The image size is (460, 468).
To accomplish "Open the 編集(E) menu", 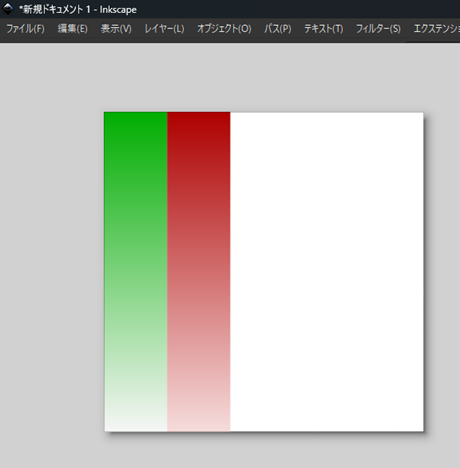I will 73,29.
